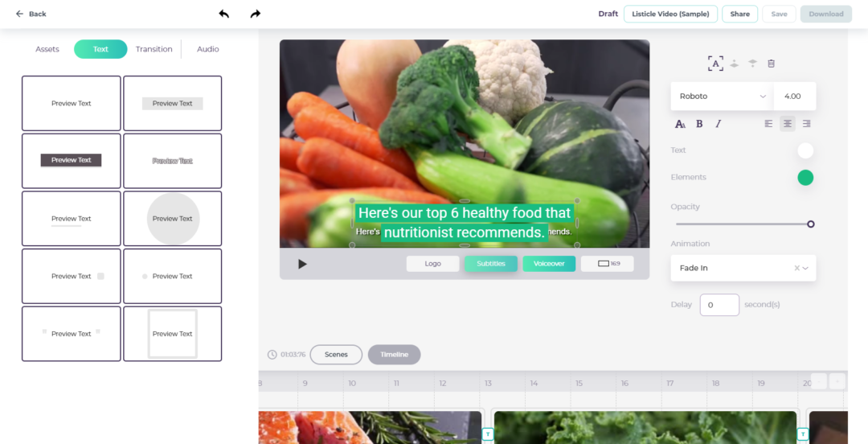Toggle the Logo button on
This screenshot has width=868, height=444.
[432, 264]
